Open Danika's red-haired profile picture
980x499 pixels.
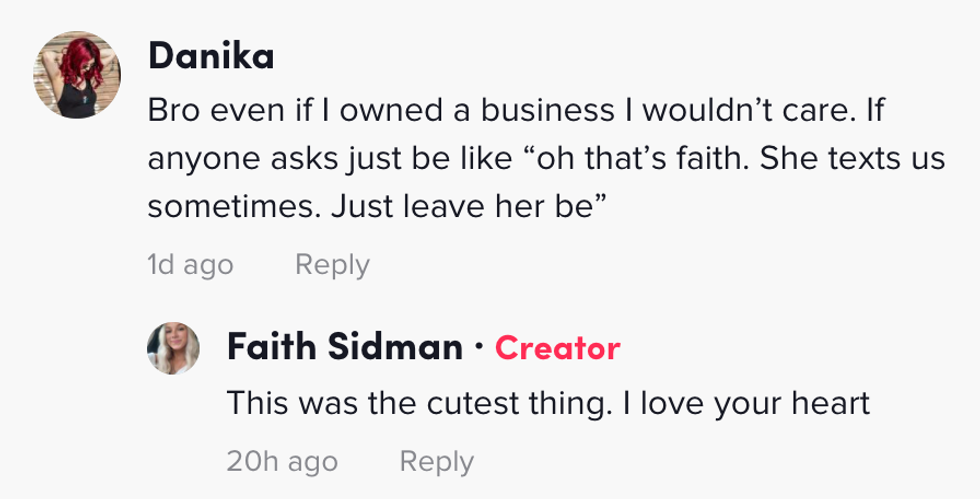(x=77, y=76)
